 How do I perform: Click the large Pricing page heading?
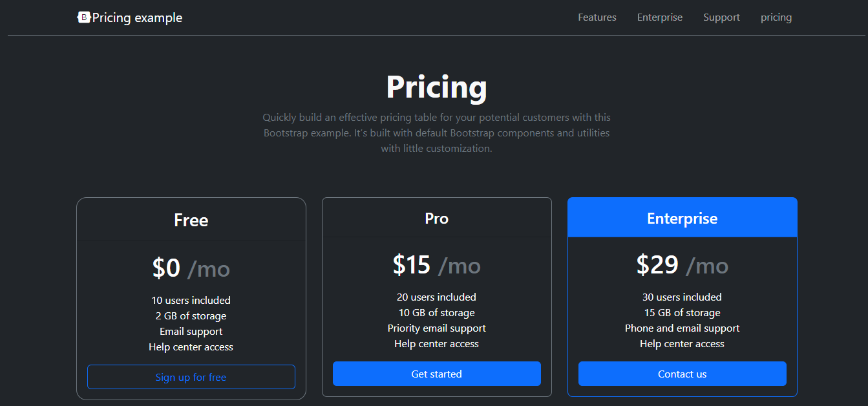pos(437,87)
